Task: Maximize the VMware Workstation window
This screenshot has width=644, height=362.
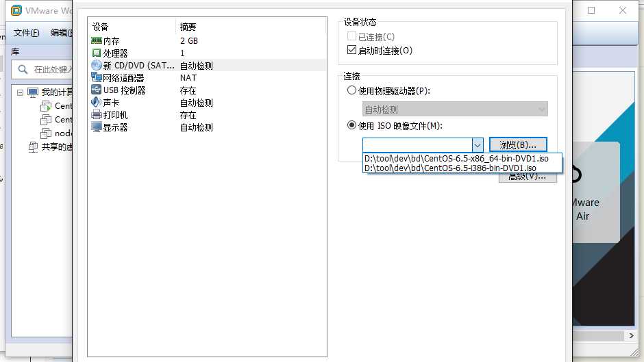Action: pos(591,10)
